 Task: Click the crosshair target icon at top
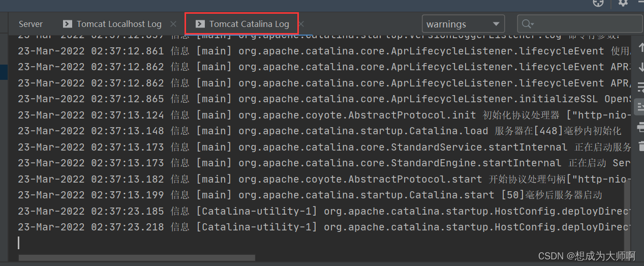(x=598, y=3)
